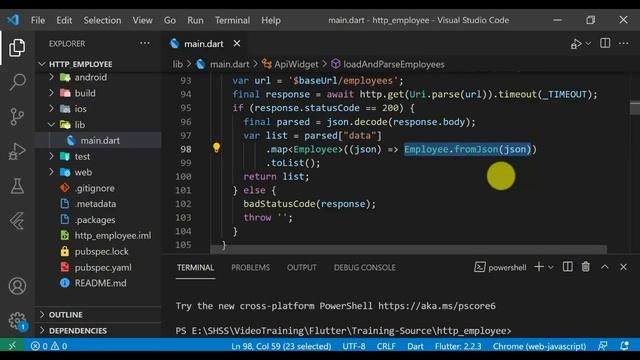Open .gitignore file
Screen dimensions: 640x360
click(94, 188)
